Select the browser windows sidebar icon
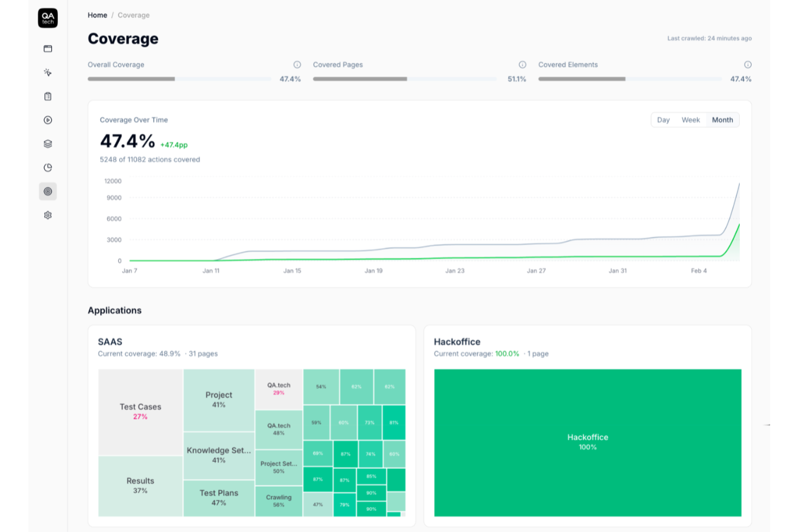The height and width of the screenshot is (532, 798). [47, 49]
